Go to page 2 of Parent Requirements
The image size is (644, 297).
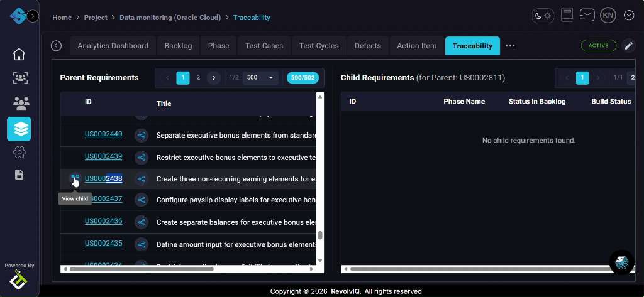[198, 78]
